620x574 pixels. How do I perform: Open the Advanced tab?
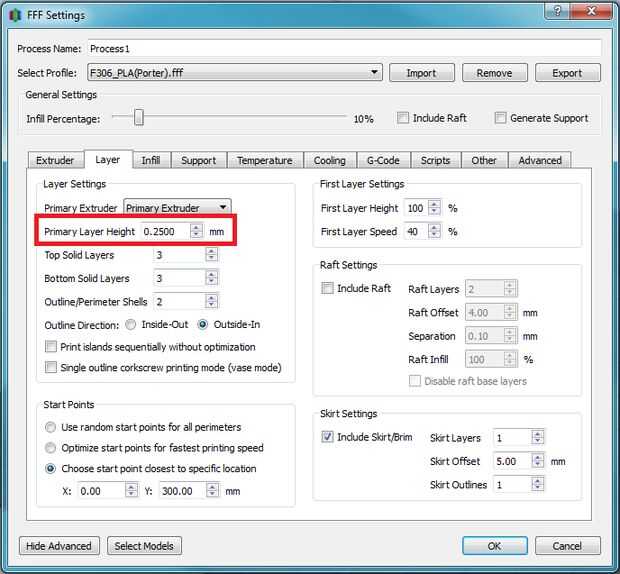[540, 160]
